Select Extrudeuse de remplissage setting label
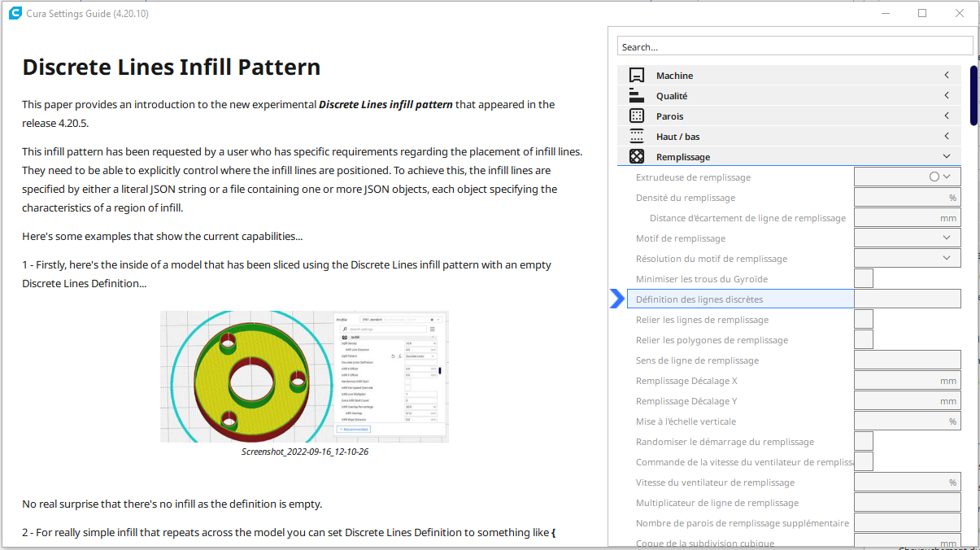Screen dimensions: 980x550 693,177
